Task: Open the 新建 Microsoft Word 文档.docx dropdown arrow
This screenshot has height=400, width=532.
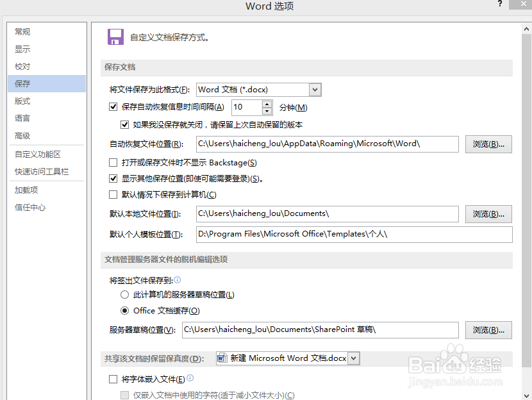Action: point(354,358)
